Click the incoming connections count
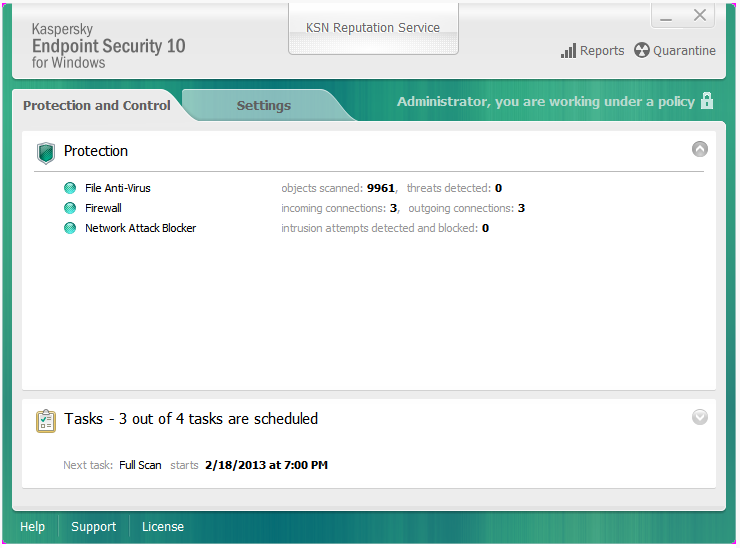The height and width of the screenshot is (548, 740). [x=393, y=208]
